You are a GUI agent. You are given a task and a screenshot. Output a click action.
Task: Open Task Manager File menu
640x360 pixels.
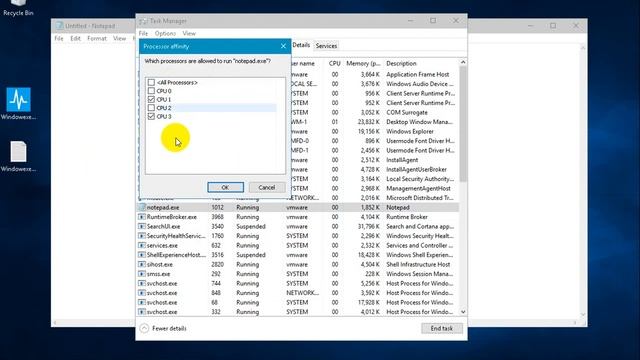pyautogui.click(x=143, y=33)
